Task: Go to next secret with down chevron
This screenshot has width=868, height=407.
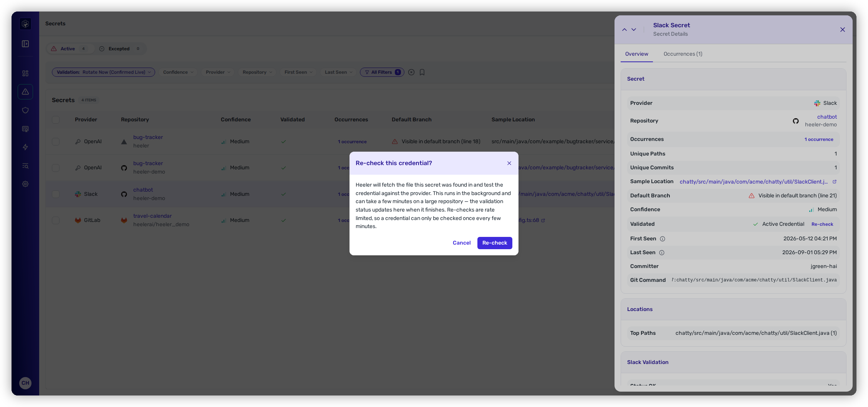Action: coord(634,30)
